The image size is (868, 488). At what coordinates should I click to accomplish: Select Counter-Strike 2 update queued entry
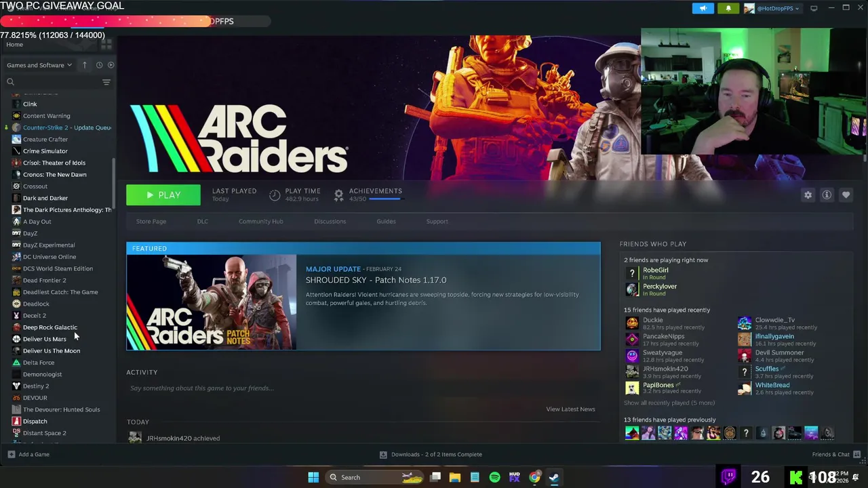click(x=66, y=127)
